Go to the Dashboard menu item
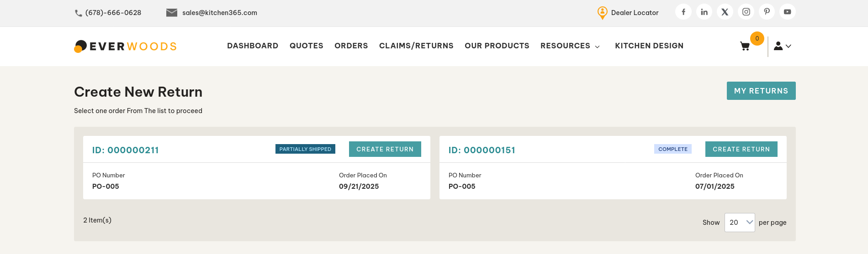Viewport: 868px width, 254px height. point(253,46)
